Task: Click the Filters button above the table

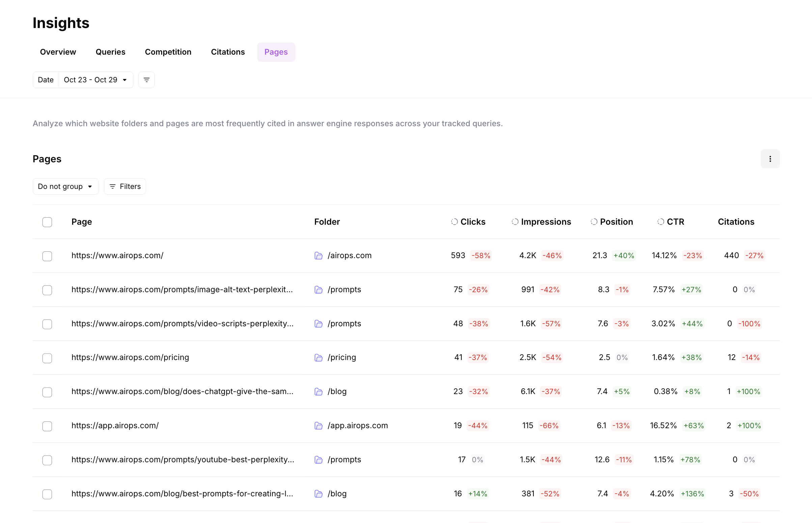Action: (x=125, y=187)
